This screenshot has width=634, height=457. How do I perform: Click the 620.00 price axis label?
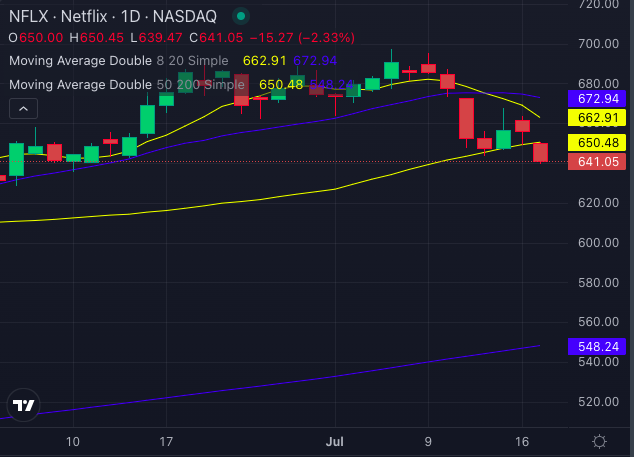click(x=598, y=203)
